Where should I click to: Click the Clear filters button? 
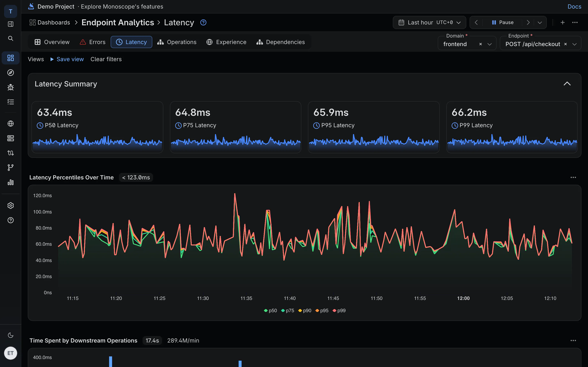106,59
